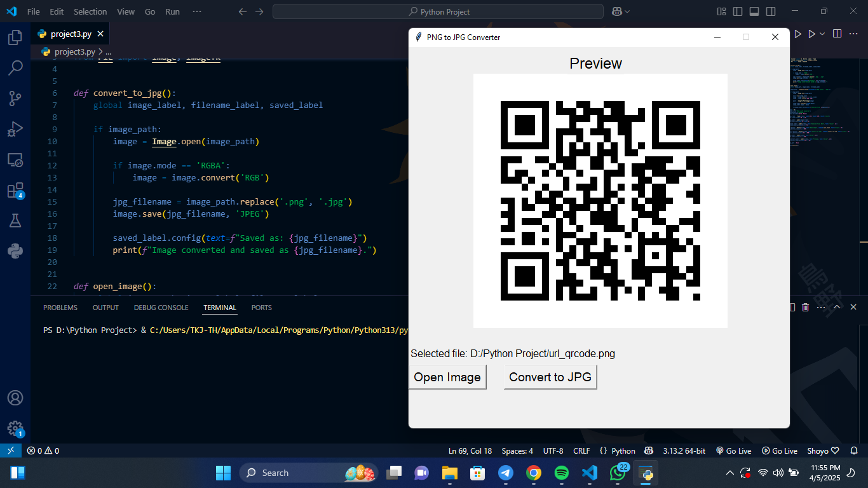This screenshot has height=488, width=868.
Task: Open Customize Layout icon in title bar
Action: click(721, 11)
